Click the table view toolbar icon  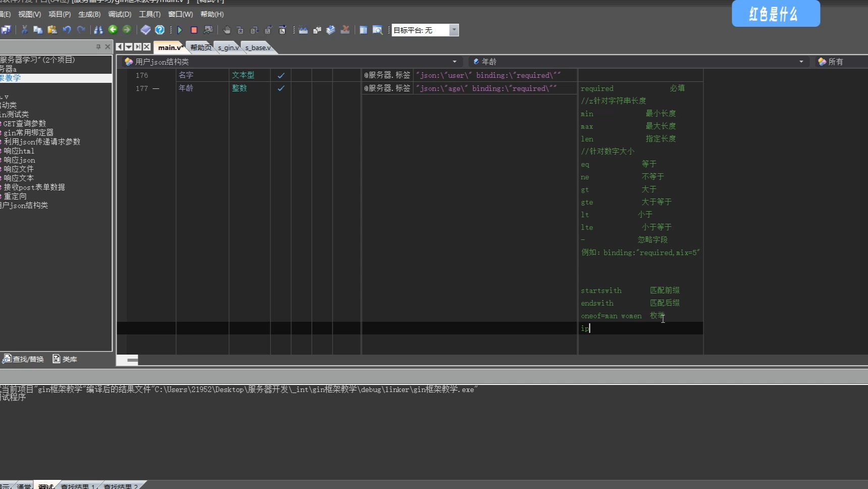pyautogui.click(x=363, y=30)
